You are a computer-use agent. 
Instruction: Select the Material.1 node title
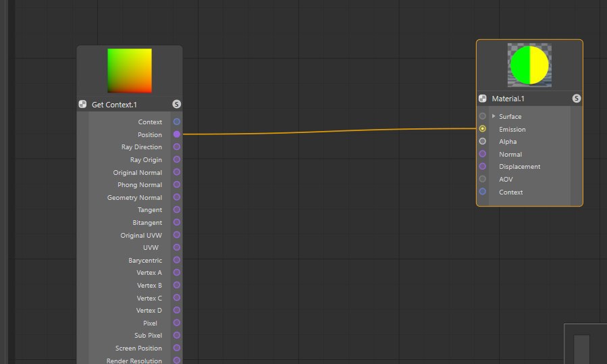coord(508,99)
